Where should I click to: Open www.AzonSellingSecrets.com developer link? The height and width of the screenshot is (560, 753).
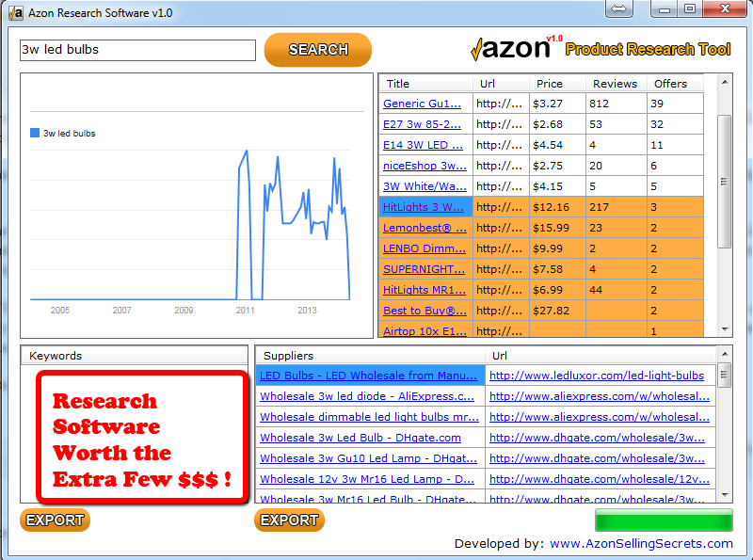(x=641, y=544)
